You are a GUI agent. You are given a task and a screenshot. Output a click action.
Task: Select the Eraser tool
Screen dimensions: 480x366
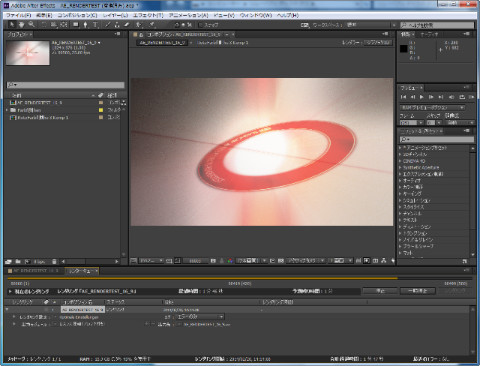click(x=127, y=25)
